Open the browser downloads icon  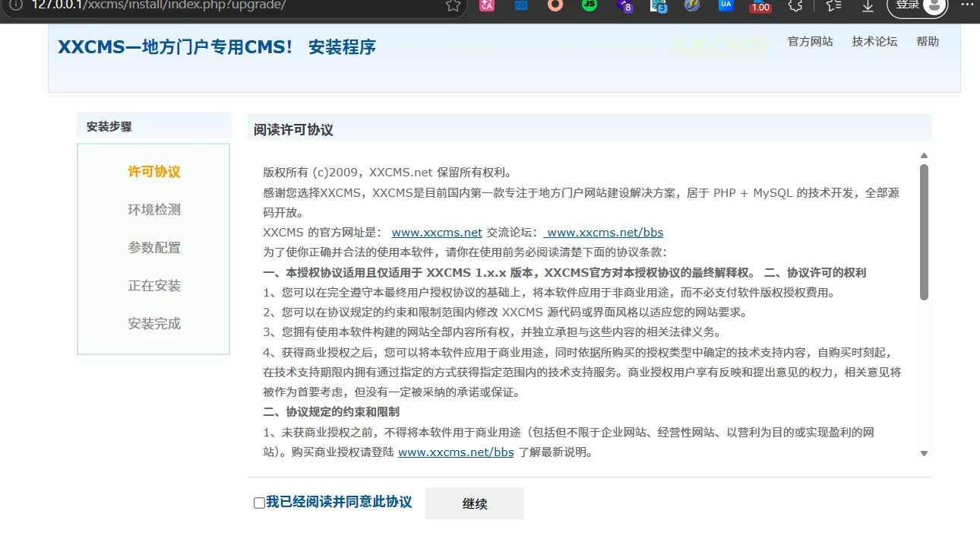pos(868,5)
